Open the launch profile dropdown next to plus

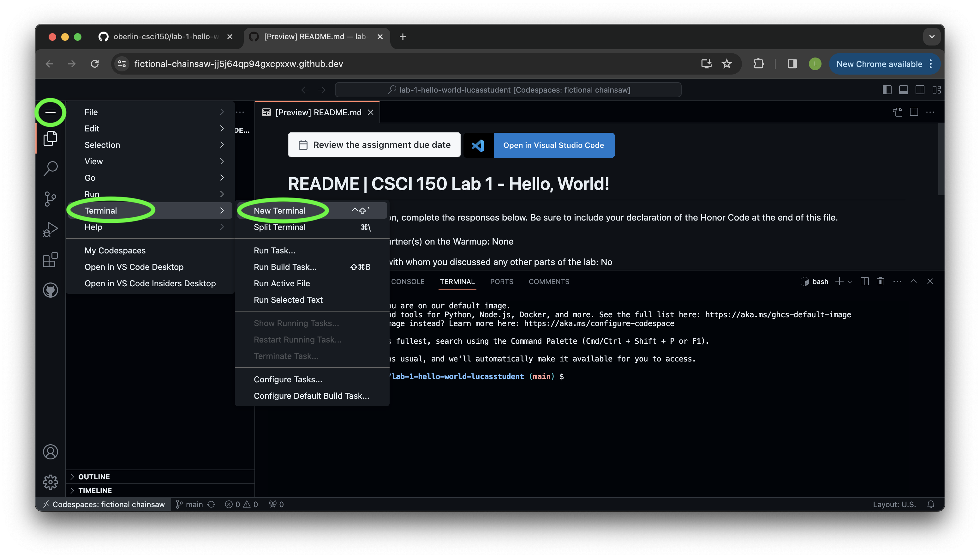850,281
